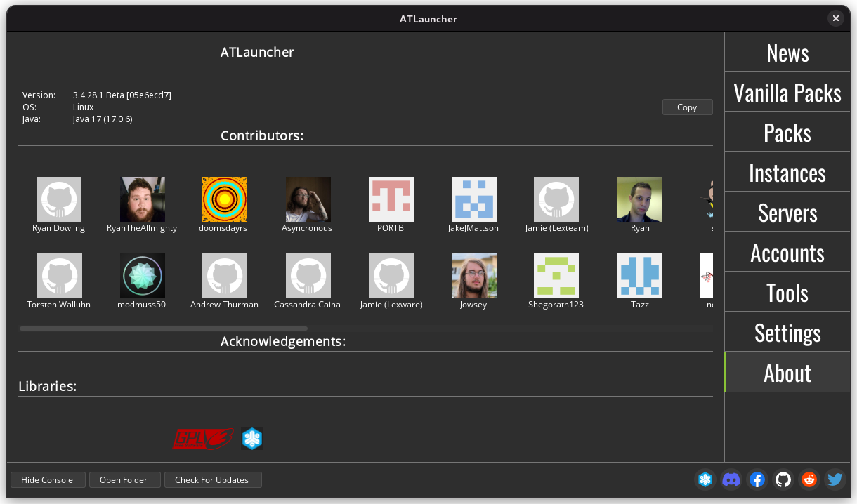857x504 pixels.
Task: Click Jamie (Lexware) avatar
Action: pyautogui.click(x=391, y=276)
